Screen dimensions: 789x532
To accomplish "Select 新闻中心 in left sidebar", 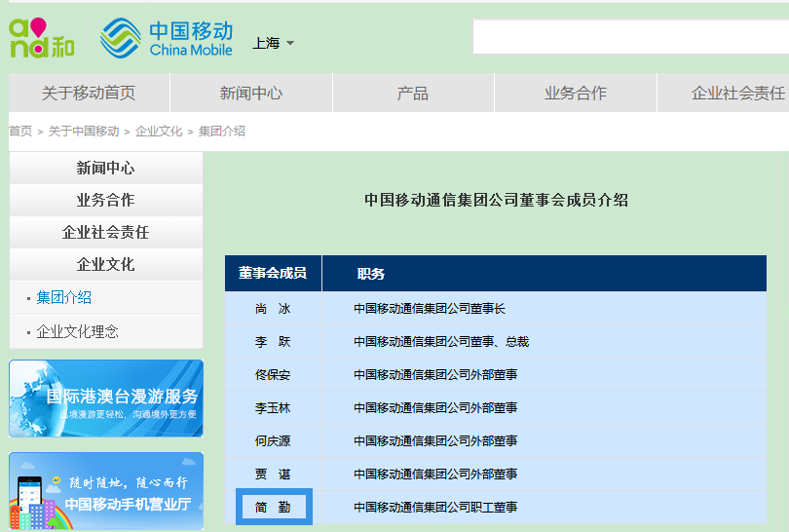I will click(105, 169).
